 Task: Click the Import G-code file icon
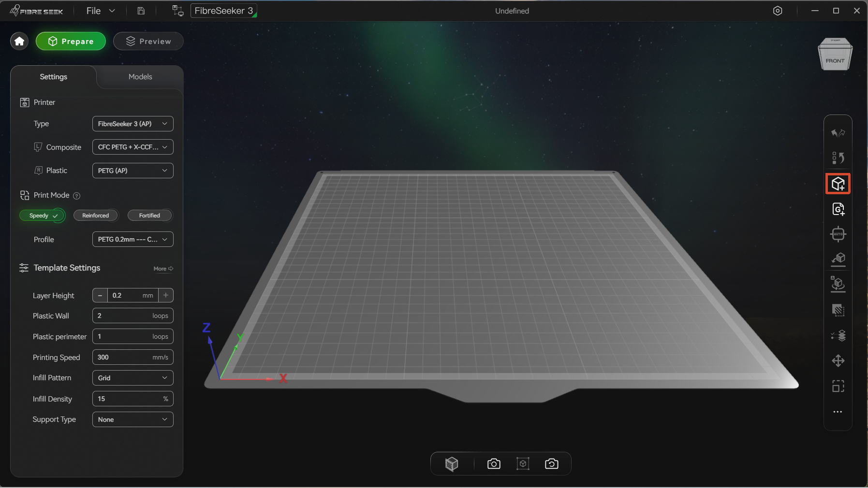(838, 209)
